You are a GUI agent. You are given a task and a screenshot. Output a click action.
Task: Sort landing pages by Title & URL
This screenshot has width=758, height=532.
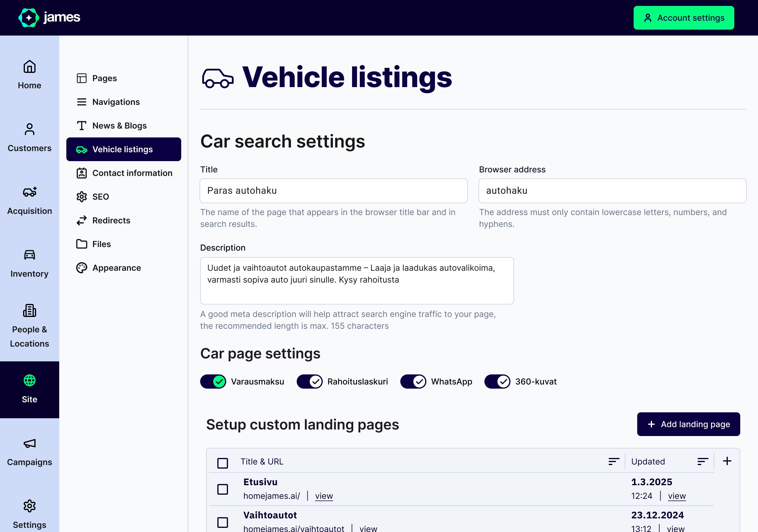tap(613, 461)
